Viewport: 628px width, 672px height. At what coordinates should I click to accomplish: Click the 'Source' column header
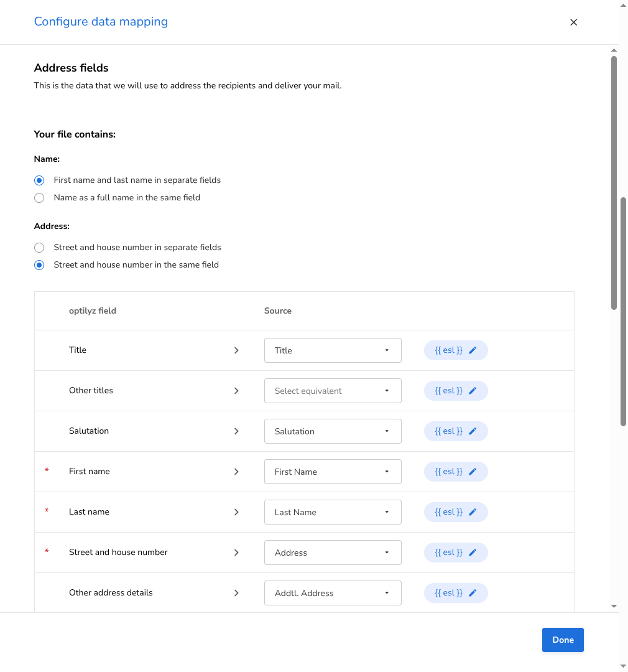coord(277,310)
